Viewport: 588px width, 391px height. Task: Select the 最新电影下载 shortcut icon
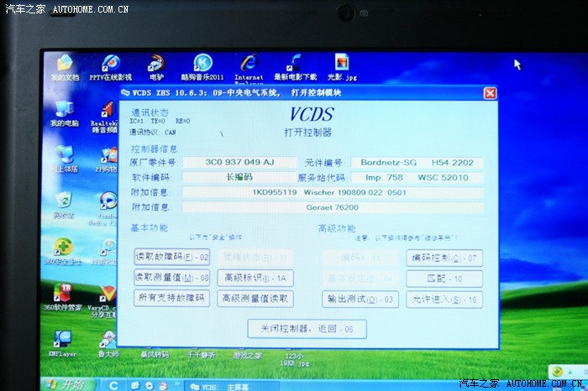pyautogui.click(x=295, y=68)
